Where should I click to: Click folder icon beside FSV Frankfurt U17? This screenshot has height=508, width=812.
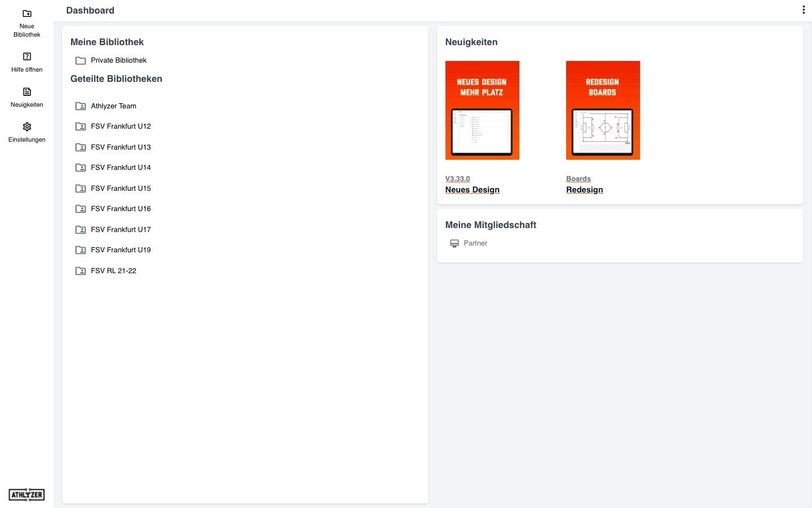[x=81, y=230]
